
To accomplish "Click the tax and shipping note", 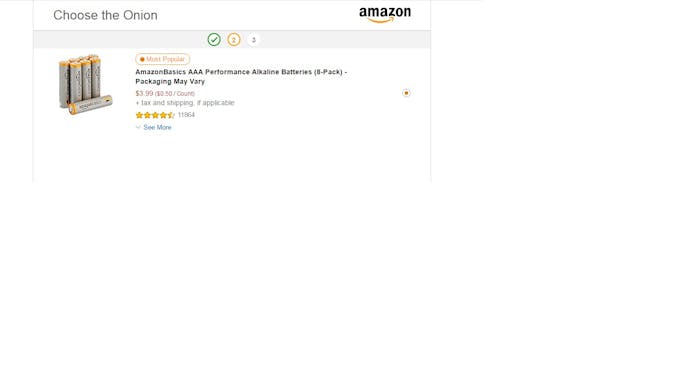I will tap(185, 103).
